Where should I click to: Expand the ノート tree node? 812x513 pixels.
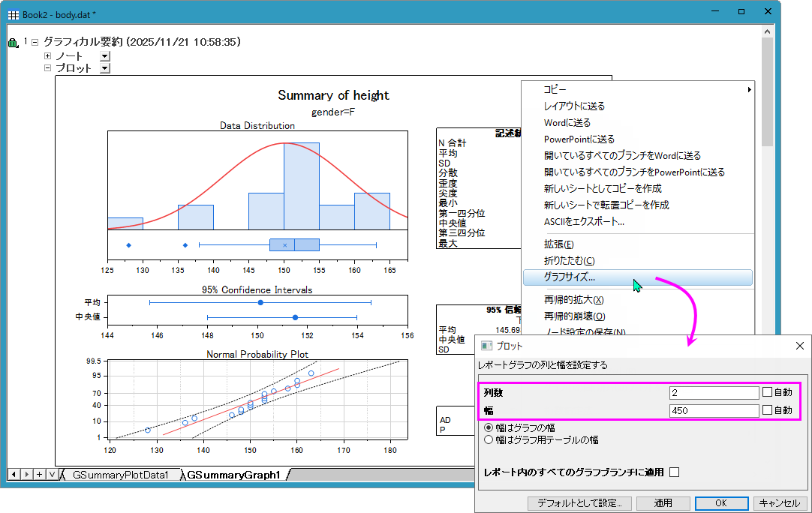coord(48,56)
